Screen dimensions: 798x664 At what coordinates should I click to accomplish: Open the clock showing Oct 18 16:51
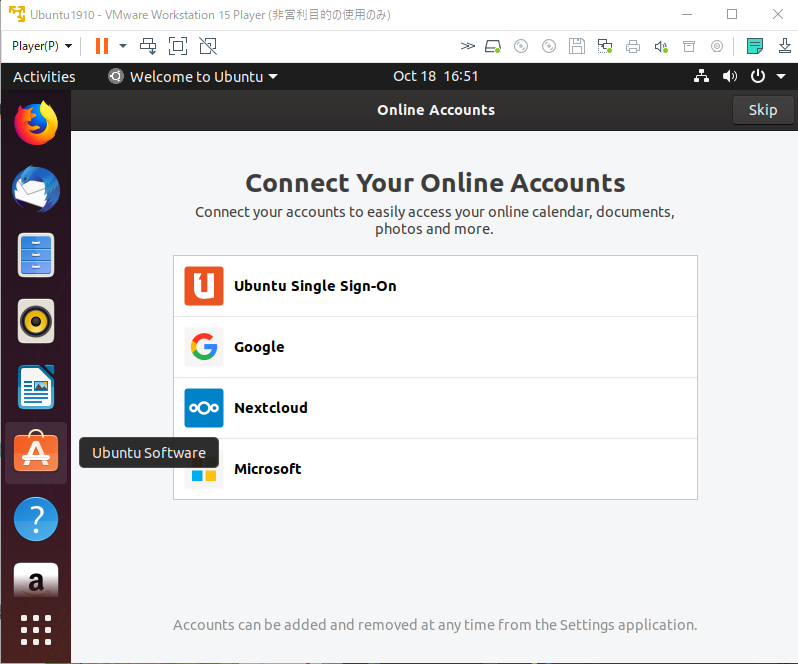coord(436,76)
